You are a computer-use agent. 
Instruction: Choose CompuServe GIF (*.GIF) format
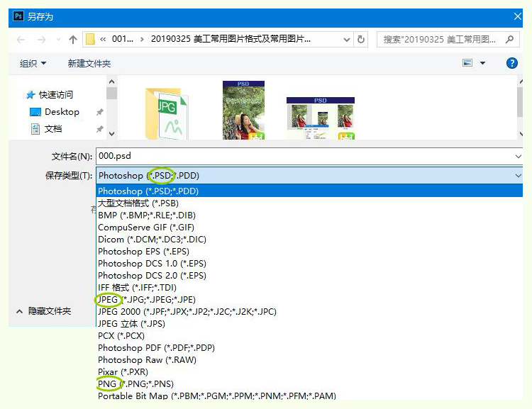[x=309, y=228]
